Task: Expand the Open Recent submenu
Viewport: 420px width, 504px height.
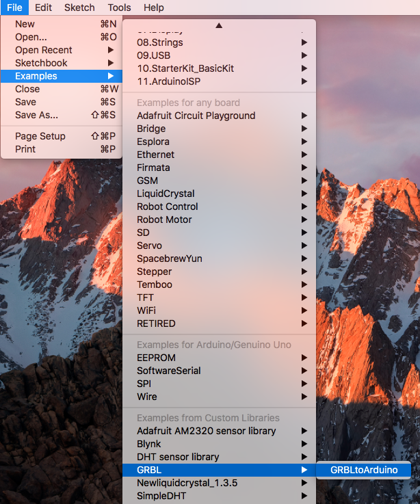Action: point(62,50)
